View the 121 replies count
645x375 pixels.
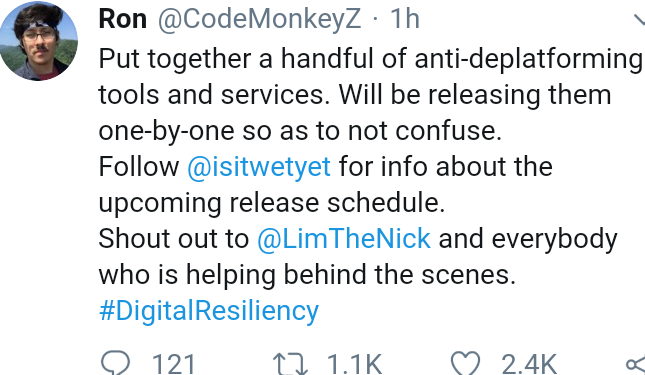click(x=173, y=364)
